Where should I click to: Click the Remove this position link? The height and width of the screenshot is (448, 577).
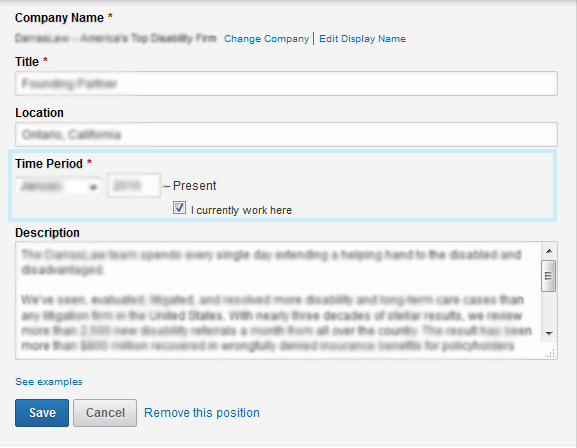(x=202, y=413)
